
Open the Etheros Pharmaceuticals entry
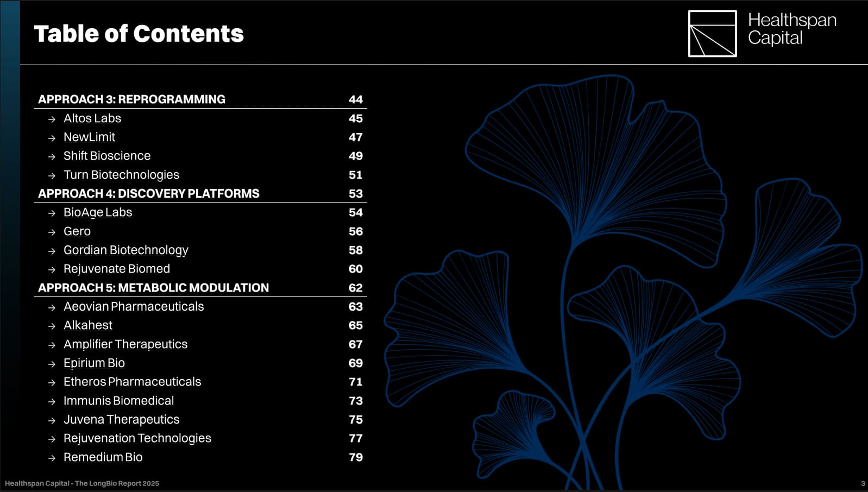click(x=132, y=382)
